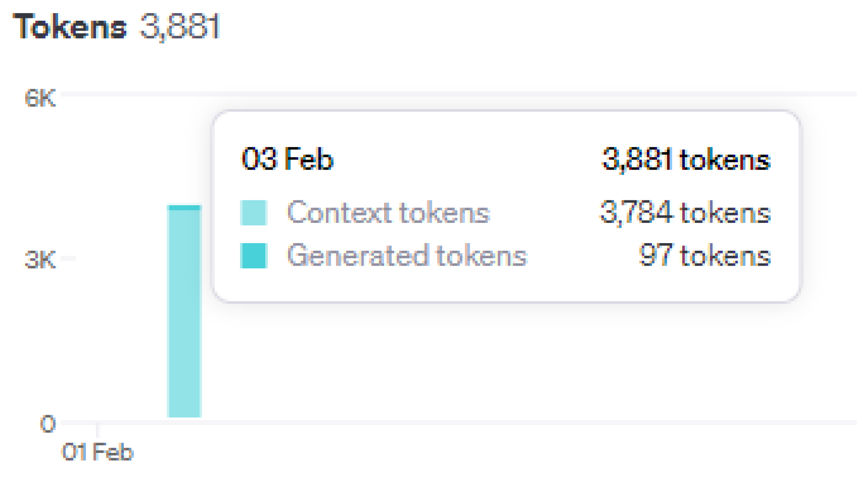Click the chart baseline at zero
868x479 pixels.
coord(450,422)
